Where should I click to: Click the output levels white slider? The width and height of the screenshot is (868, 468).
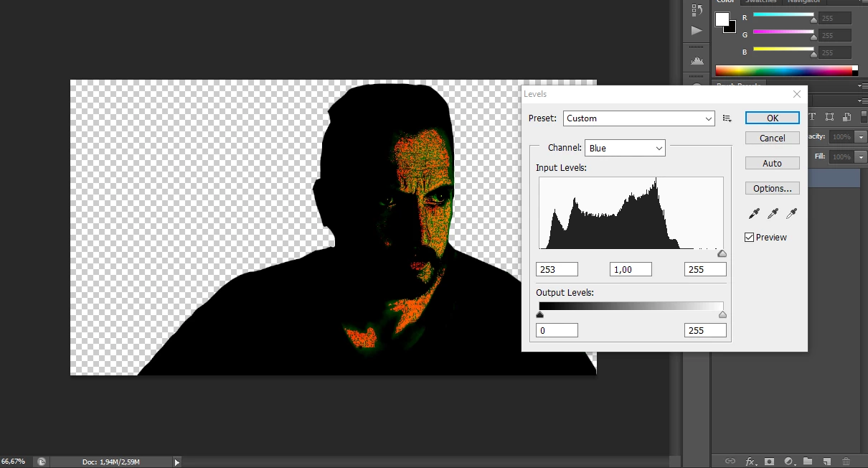722,314
